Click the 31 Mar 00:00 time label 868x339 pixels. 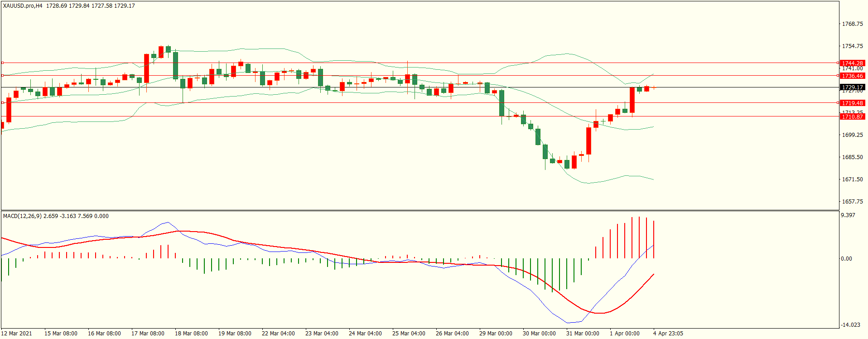[x=583, y=334]
